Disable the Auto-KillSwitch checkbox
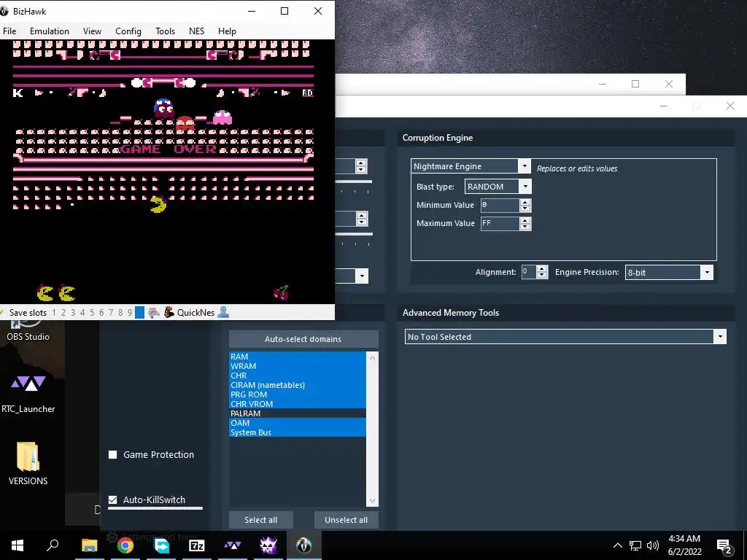Image resolution: width=747 pixels, height=560 pixels. pos(113,499)
